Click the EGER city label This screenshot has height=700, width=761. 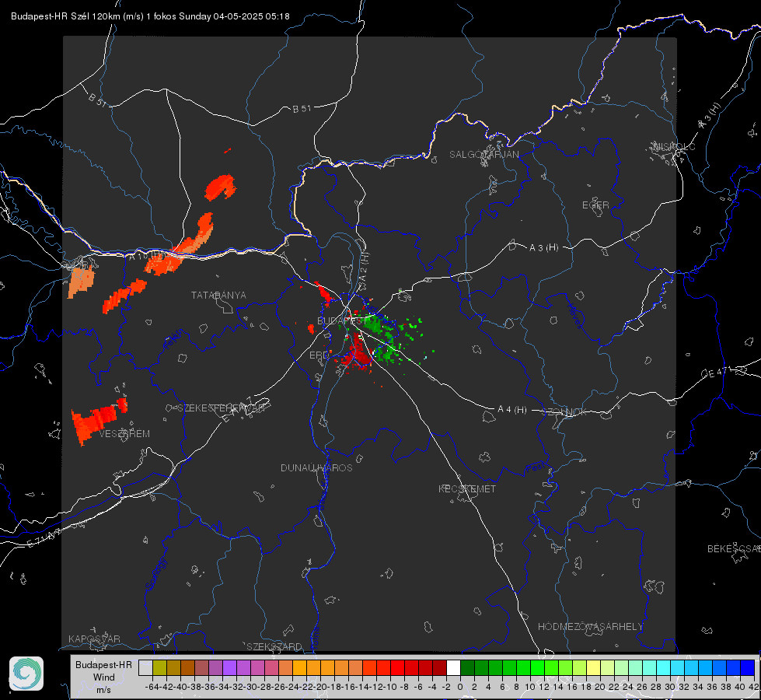click(x=595, y=205)
